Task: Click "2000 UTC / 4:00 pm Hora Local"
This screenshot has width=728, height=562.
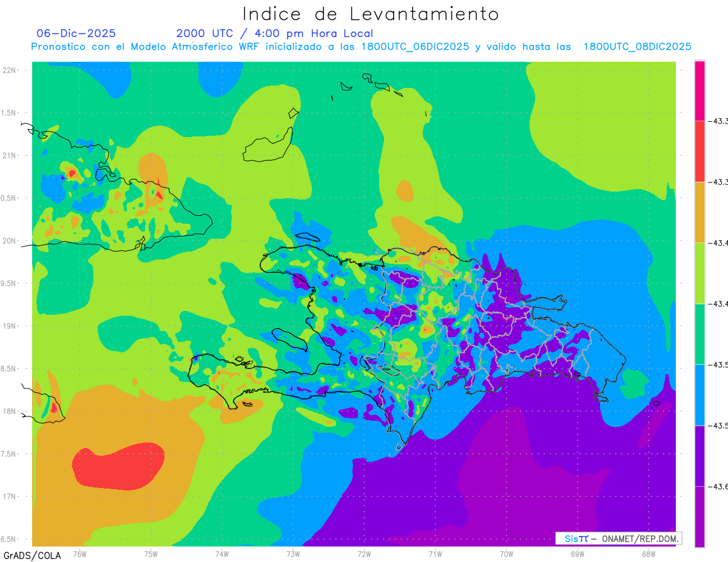Action: point(275,33)
